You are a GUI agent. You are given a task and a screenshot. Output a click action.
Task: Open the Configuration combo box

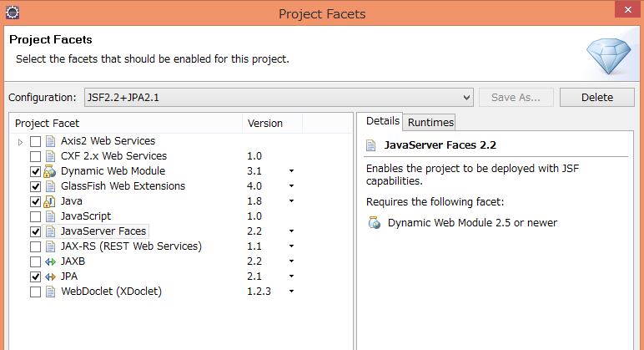[279, 97]
